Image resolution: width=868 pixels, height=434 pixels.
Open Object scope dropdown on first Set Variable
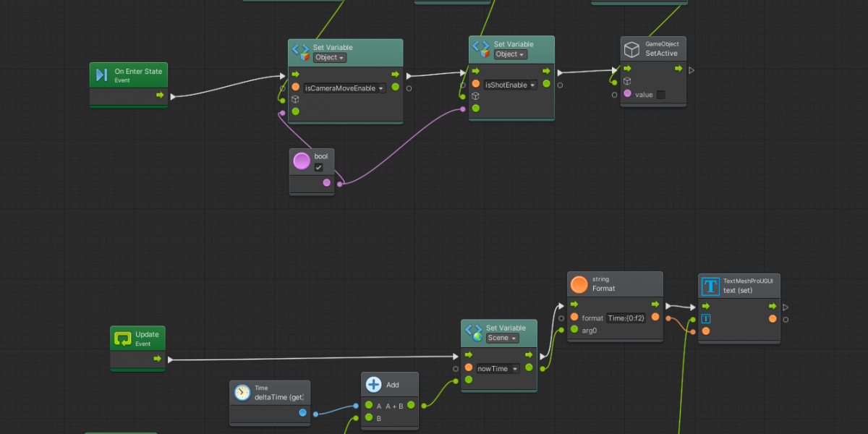pos(329,57)
